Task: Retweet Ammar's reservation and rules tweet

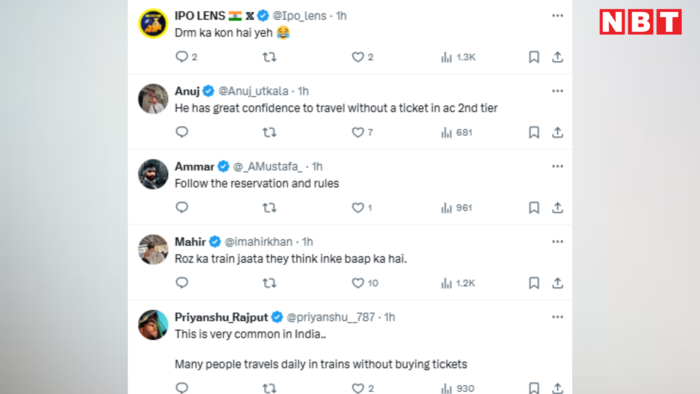Action: [x=269, y=207]
